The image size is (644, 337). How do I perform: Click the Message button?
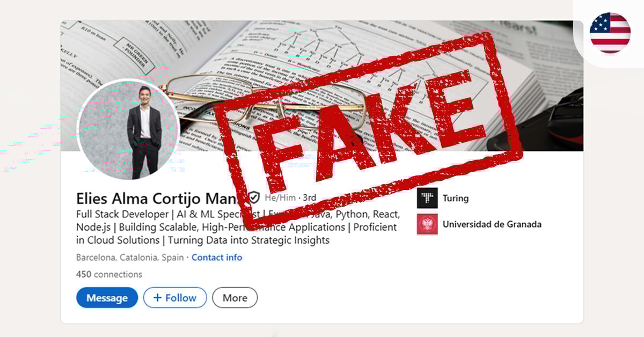pos(107,298)
